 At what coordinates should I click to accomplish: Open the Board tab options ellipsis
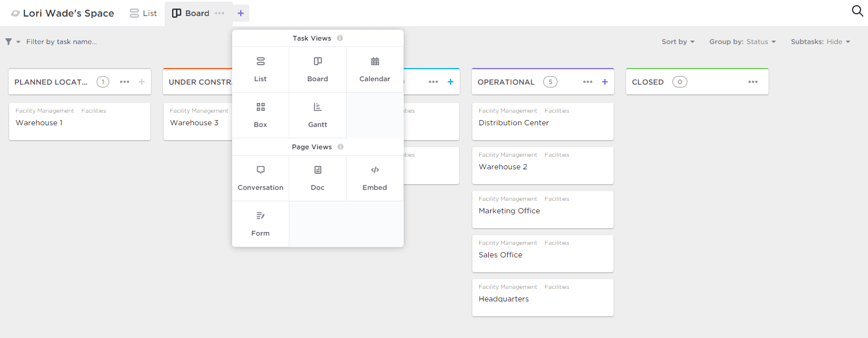point(220,13)
